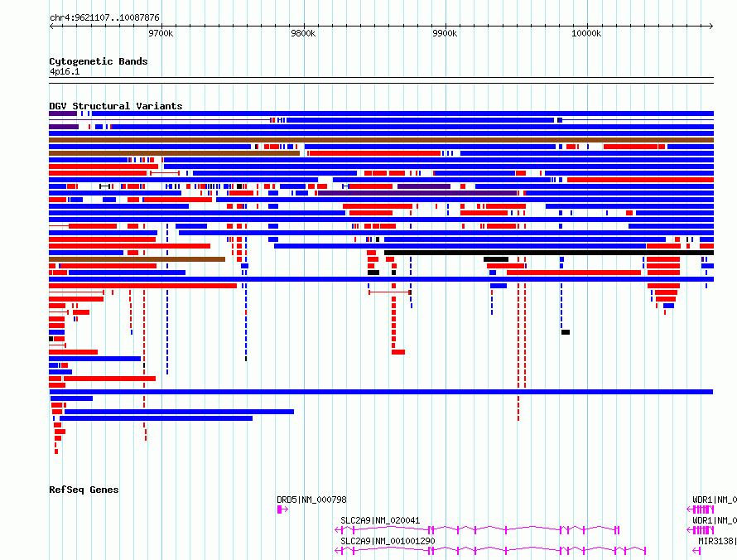Click the MIR3138 gene arrow glyph
The height and width of the screenshot is (560, 737).
point(696,551)
